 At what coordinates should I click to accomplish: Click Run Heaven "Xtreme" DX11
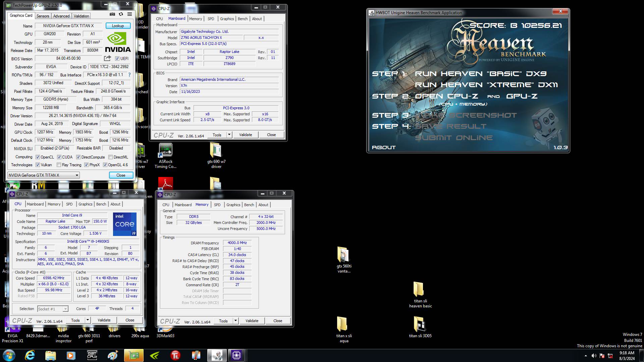point(486,85)
